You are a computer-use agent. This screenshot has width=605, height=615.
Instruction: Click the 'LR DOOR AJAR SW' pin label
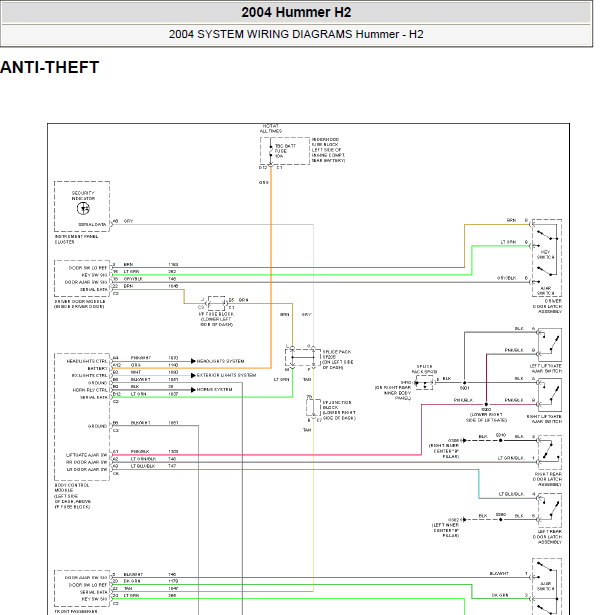coord(86,469)
